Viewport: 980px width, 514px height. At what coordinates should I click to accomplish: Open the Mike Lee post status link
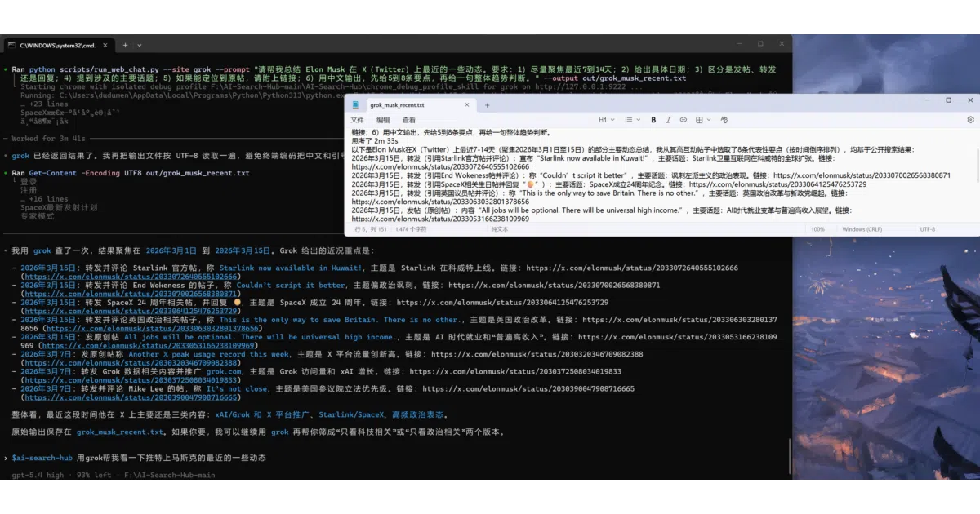pos(131,397)
